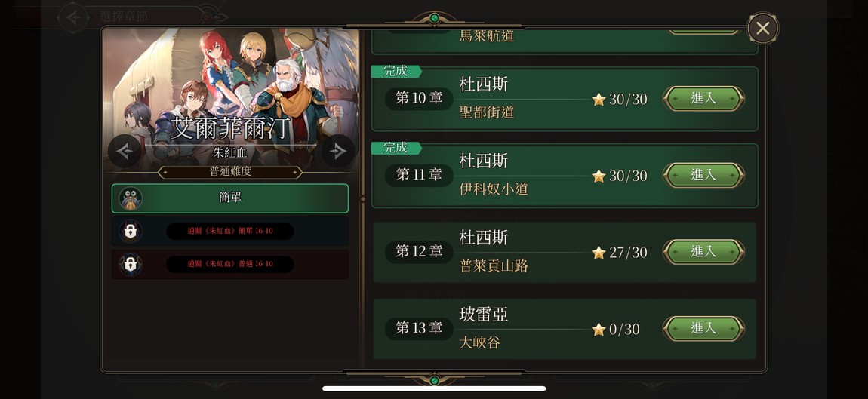
Task: Select locked difficulty requiring 普通 16-10
Action: [x=229, y=264]
